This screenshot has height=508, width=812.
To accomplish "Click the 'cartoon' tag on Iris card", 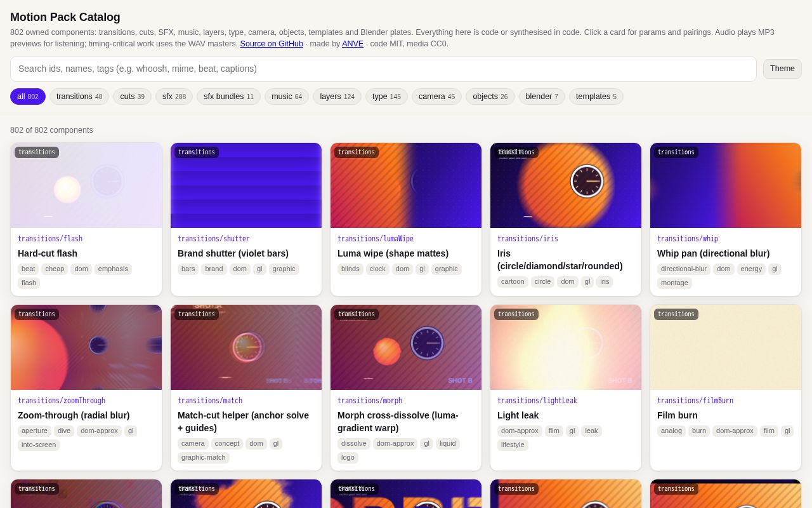I will click(x=513, y=282).
